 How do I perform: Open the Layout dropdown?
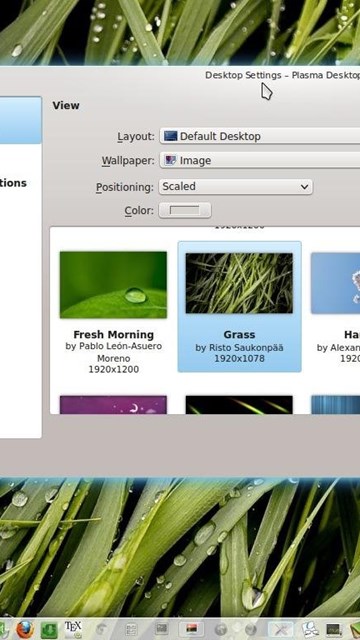(x=260, y=136)
